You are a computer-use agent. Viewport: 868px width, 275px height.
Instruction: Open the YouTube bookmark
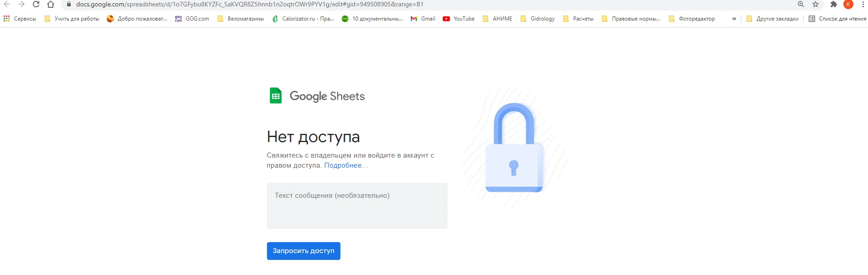458,19
